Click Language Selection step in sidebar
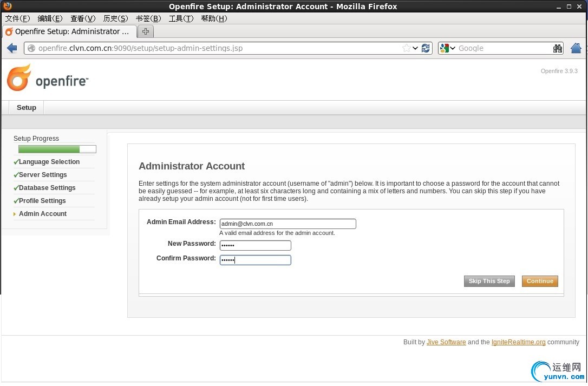The image size is (588, 386). pyautogui.click(x=49, y=162)
